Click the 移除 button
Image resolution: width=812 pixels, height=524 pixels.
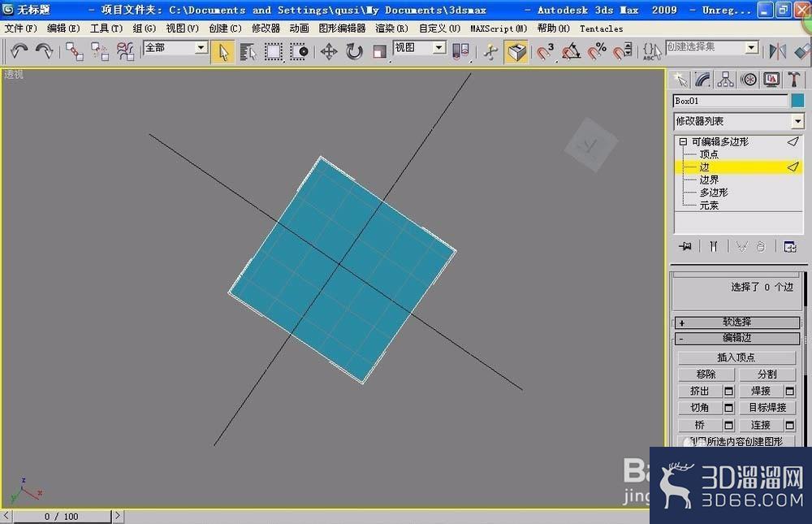click(706, 375)
